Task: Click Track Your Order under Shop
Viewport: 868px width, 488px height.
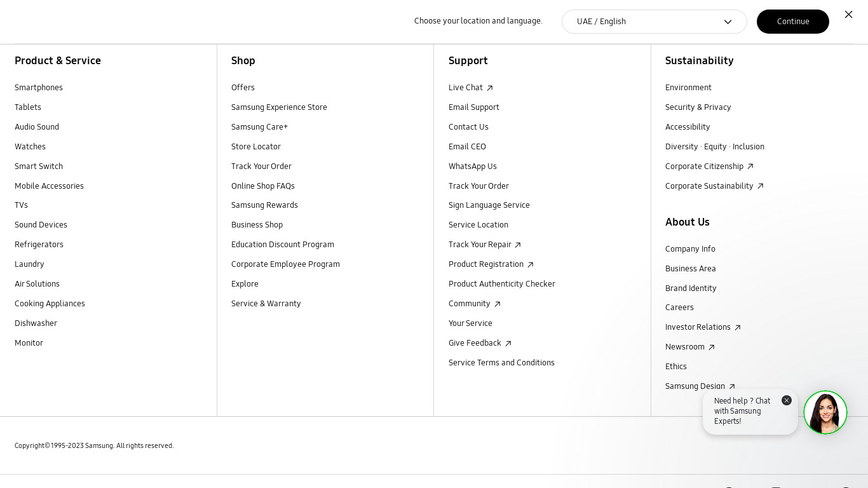Action: point(261,166)
